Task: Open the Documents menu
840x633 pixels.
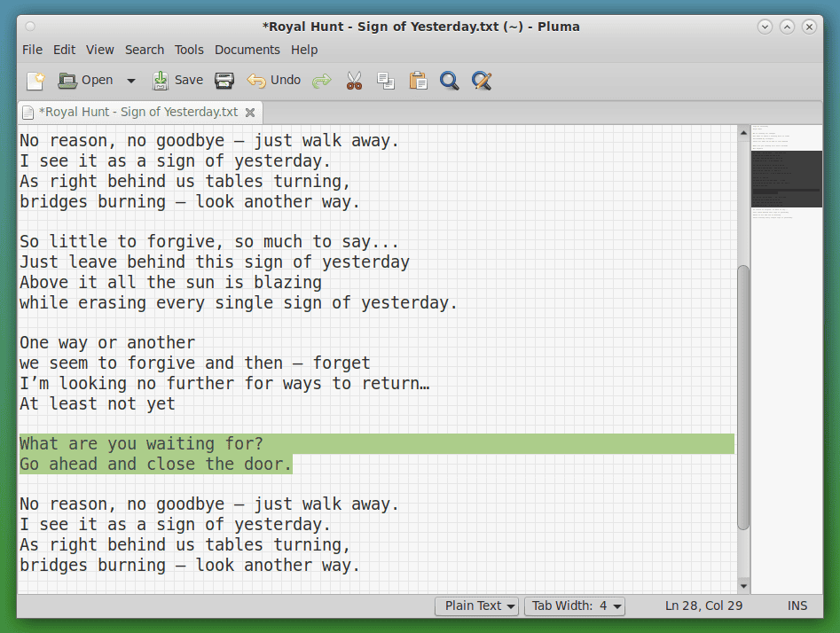Action: (x=247, y=50)
